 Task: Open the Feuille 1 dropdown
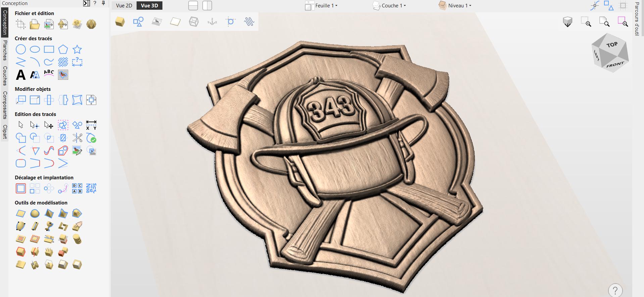[x=321, y=6]
